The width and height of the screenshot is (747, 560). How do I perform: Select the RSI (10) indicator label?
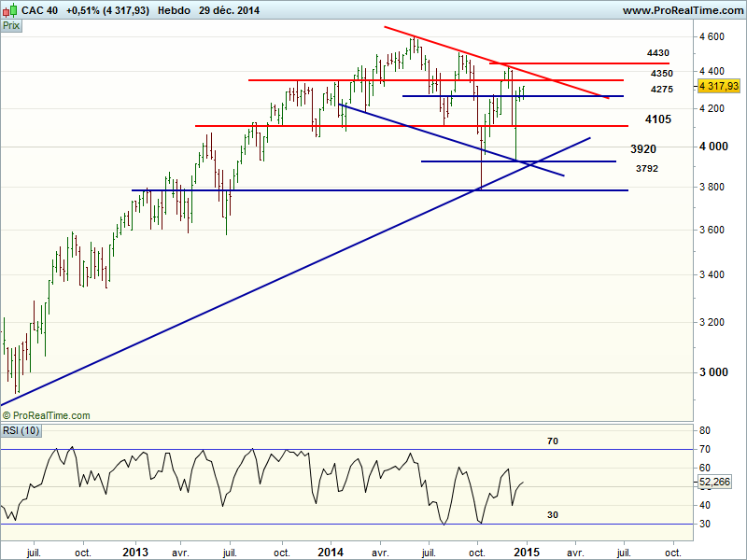[x=21, y=430]
